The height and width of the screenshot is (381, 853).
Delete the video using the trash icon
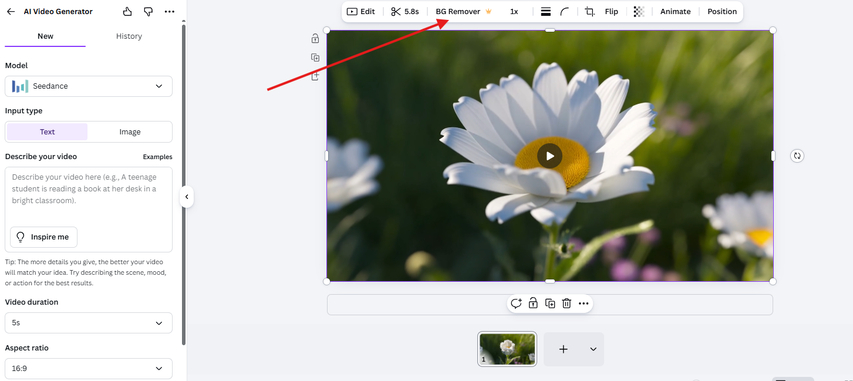pos(567,303)
